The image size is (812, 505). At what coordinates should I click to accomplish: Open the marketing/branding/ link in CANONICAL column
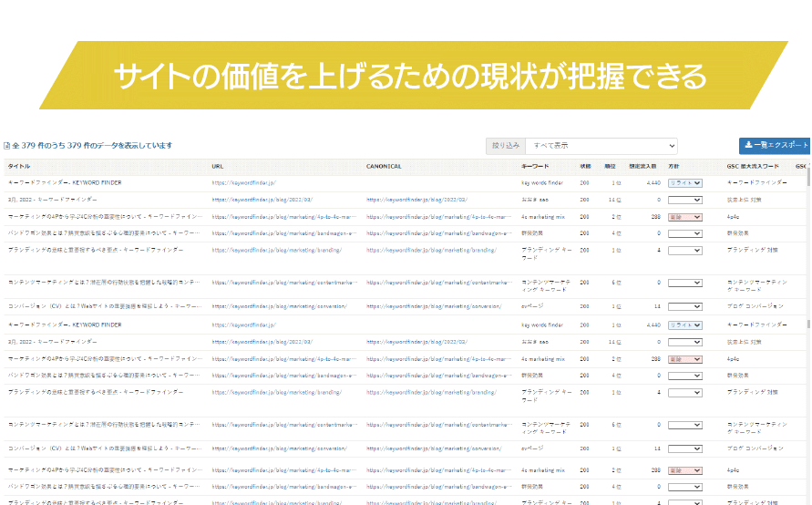(x=431, y=251)
